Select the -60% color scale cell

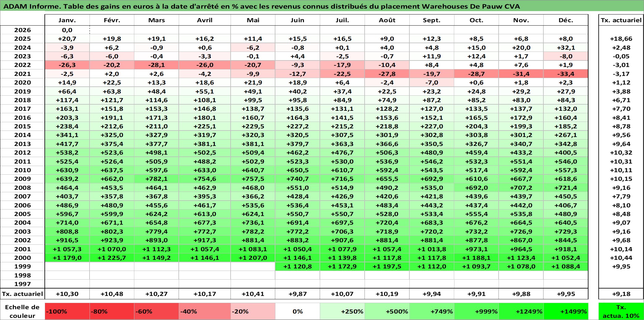point(157,311)
